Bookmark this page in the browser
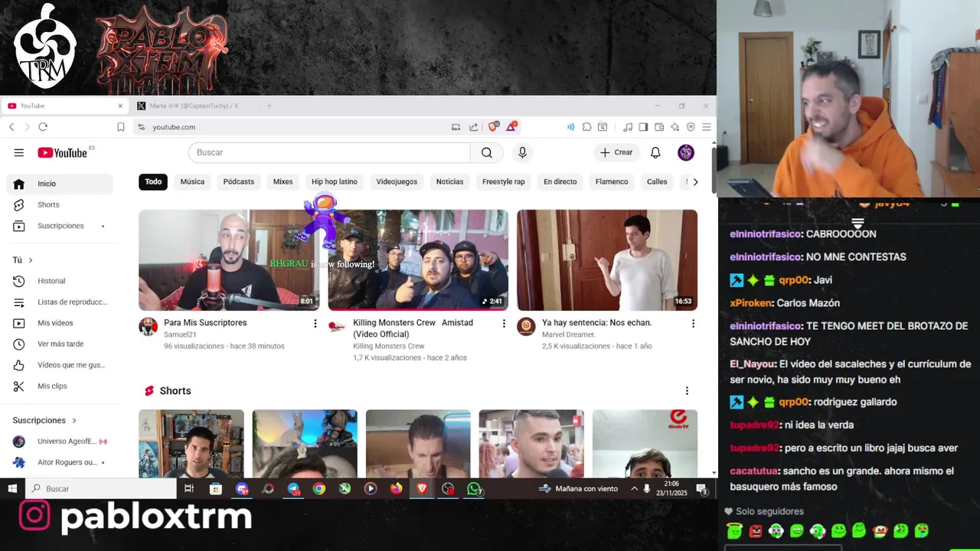The width and height of the screenshot is (980, 551). [120, 127]
